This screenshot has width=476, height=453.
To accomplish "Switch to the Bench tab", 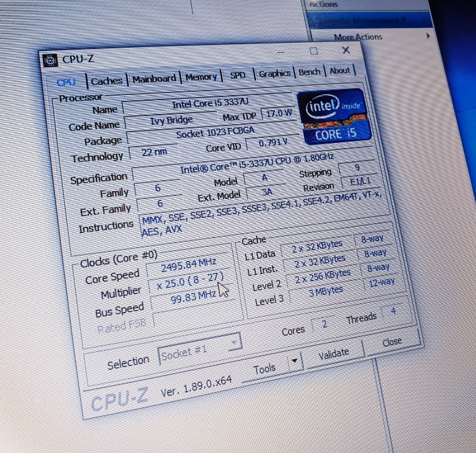I will click(310, 72).
